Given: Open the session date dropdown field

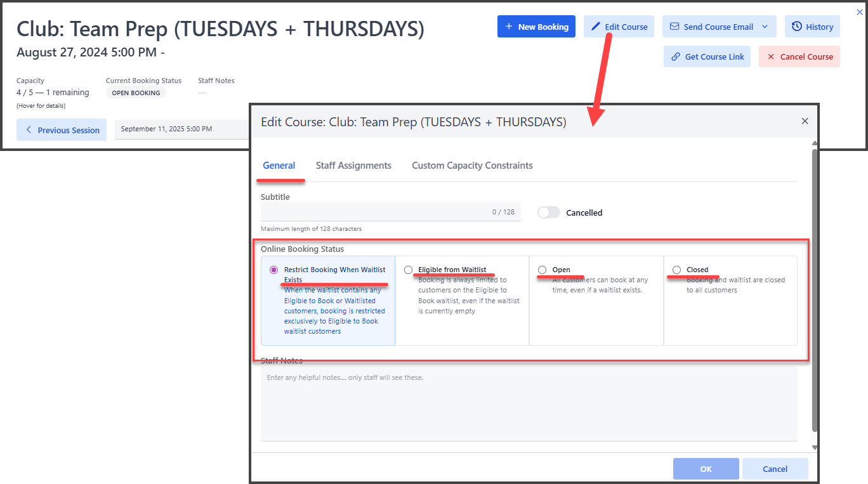Looking at the screenshot, I should (x=181, y=129).
